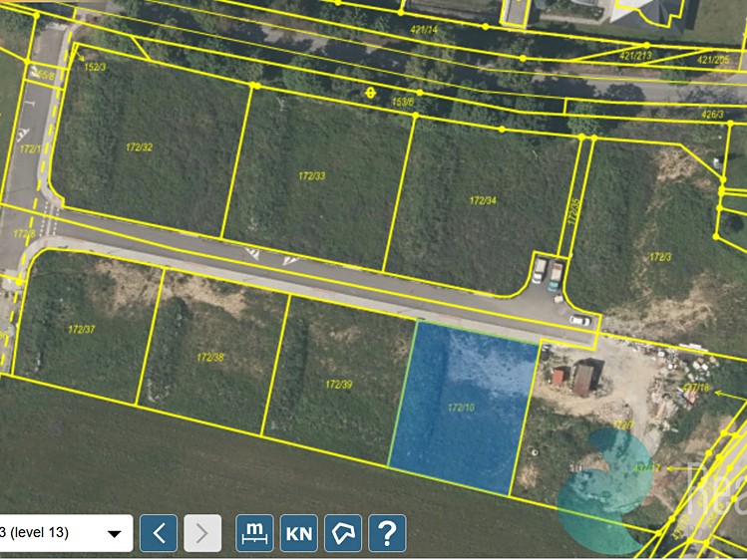Click parcel label 172/3
747x560 pixels.
click(660, 257)
